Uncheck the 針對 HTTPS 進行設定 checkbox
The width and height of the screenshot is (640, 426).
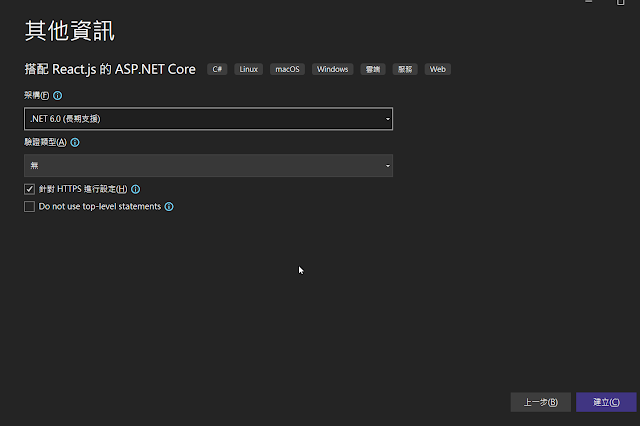(29, 189)
